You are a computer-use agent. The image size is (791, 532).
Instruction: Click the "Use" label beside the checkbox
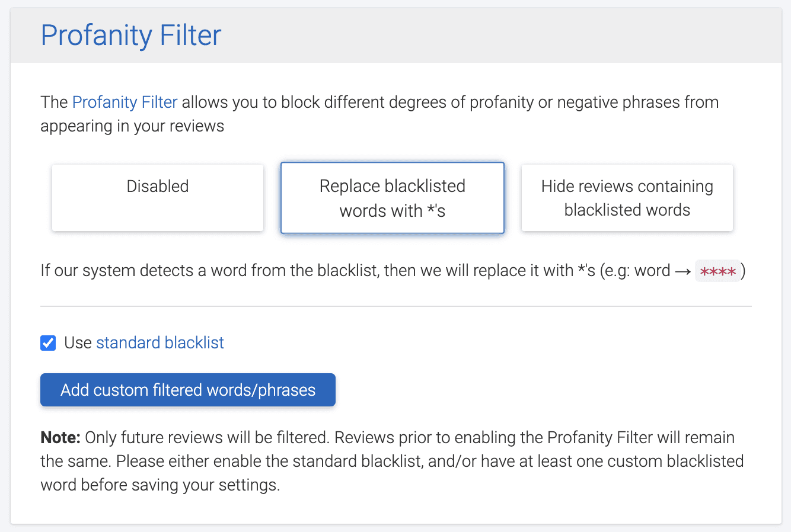point(78,343)
